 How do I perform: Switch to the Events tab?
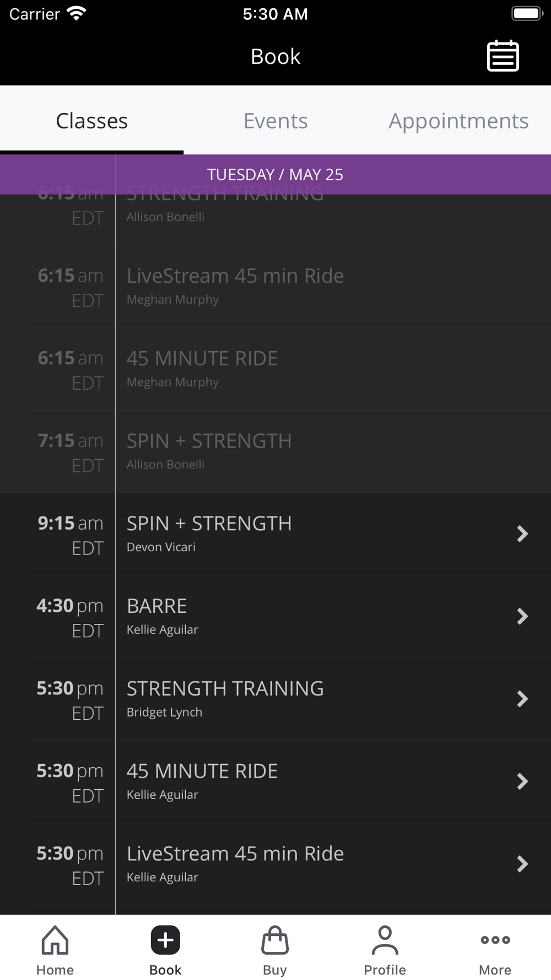tap(275, 121)
